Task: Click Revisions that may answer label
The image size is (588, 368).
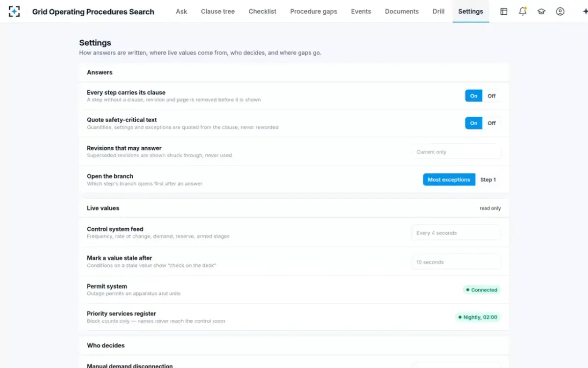Action: click(x=124, y=148)
